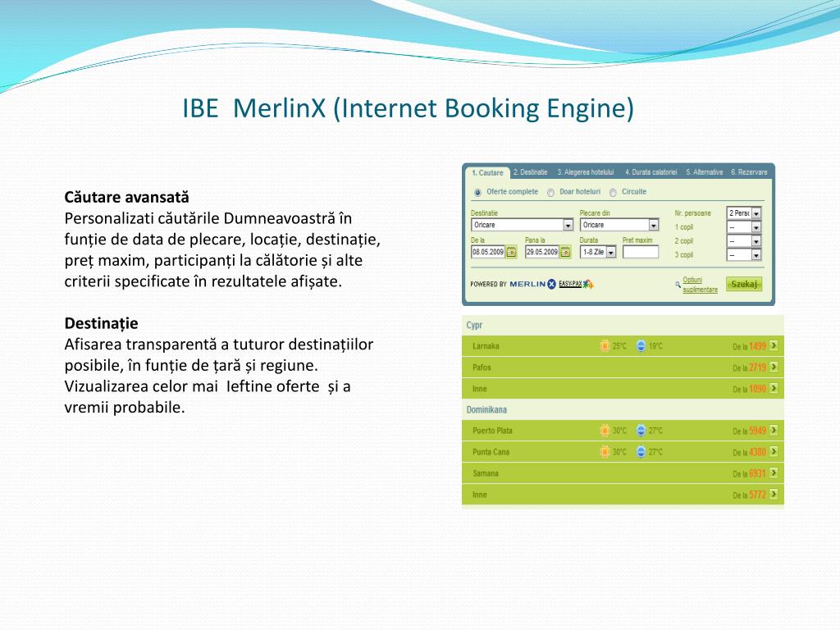Open the Nr. persoane dropdown
Screen dimensions: 840x630
pos(743,212)
